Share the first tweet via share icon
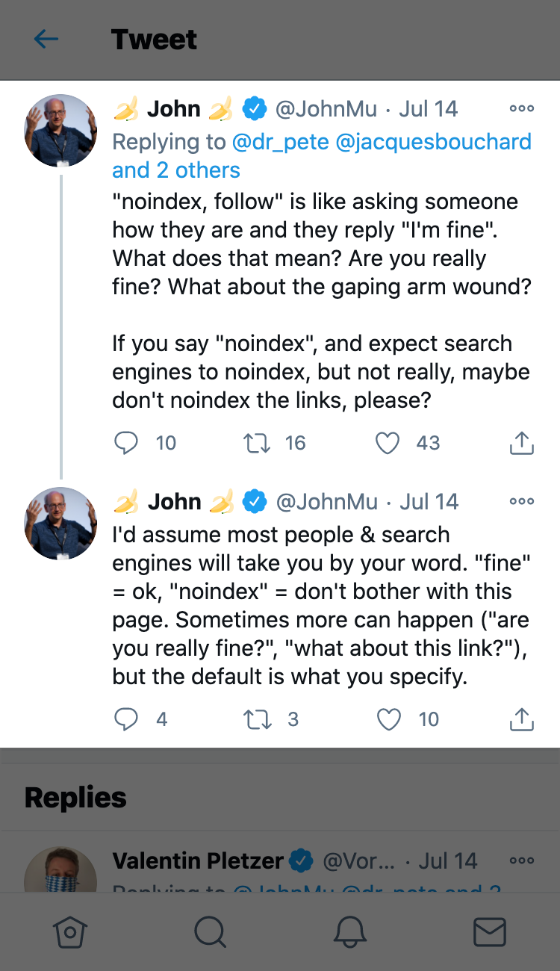The image size is (560, 971). coord(521,443)
